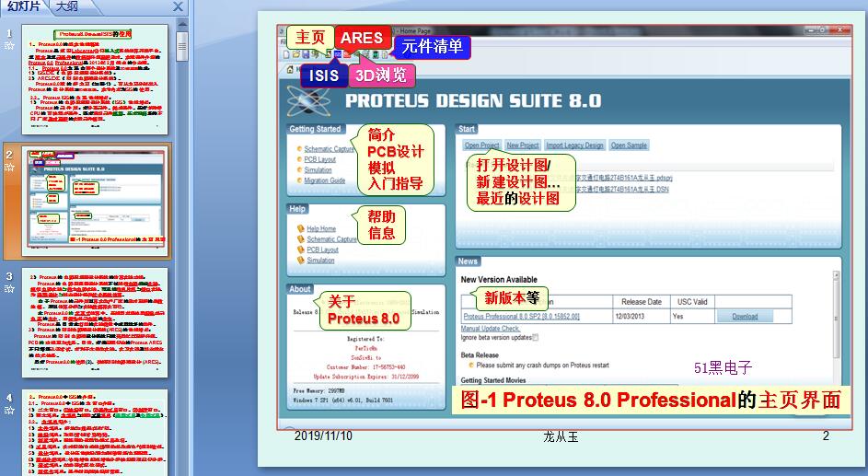Click the Open Sample button
868x476 pixels.
[x=629, y=145]
